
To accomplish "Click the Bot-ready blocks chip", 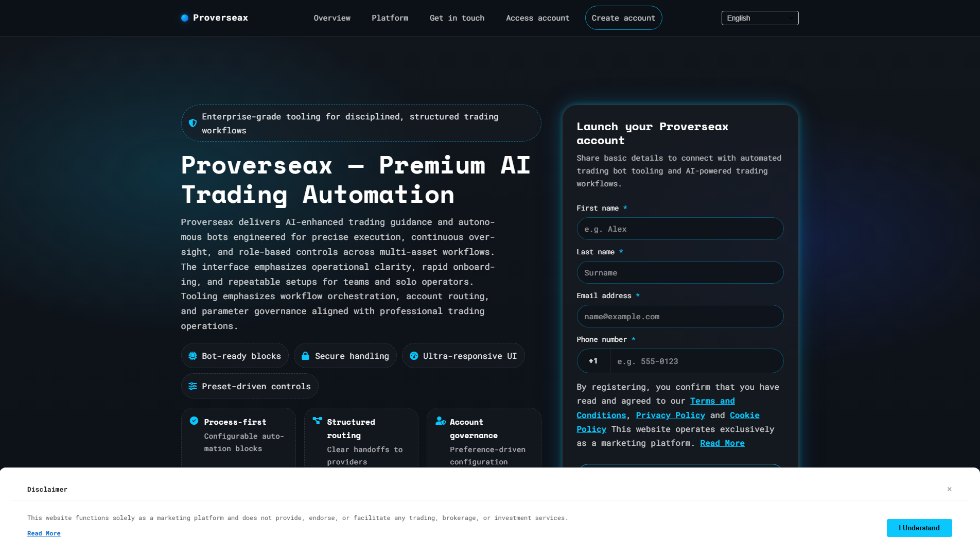I will click(x=235, y=356).
